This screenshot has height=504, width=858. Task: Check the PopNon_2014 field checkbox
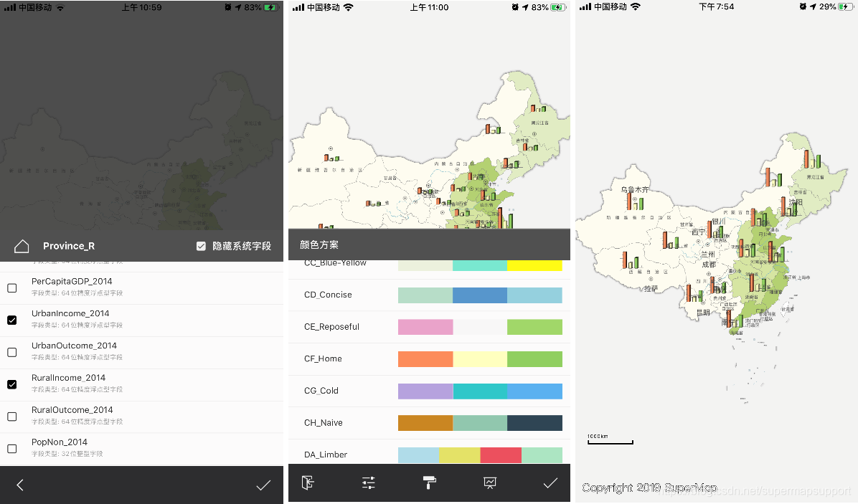point(12,449)
